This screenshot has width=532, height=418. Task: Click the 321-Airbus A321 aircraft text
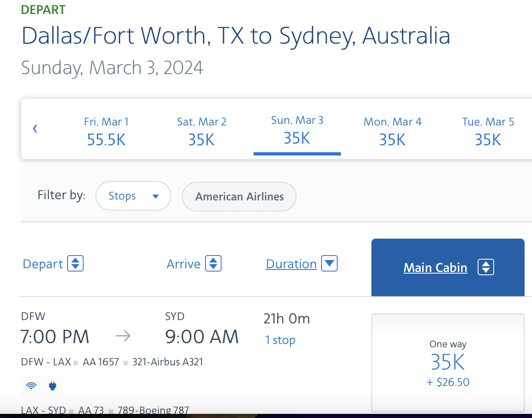[168, 362]
